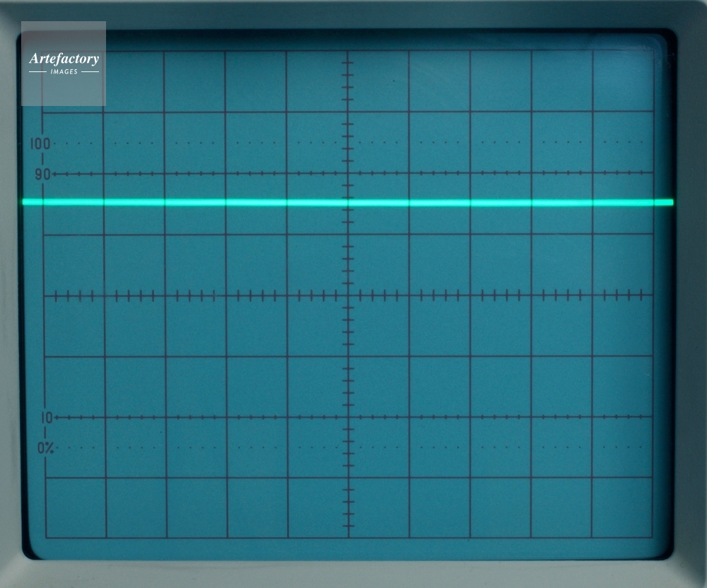707x588 pixels.
Task: Click the top end of the center vertical axis
Action: pos(348,52)
